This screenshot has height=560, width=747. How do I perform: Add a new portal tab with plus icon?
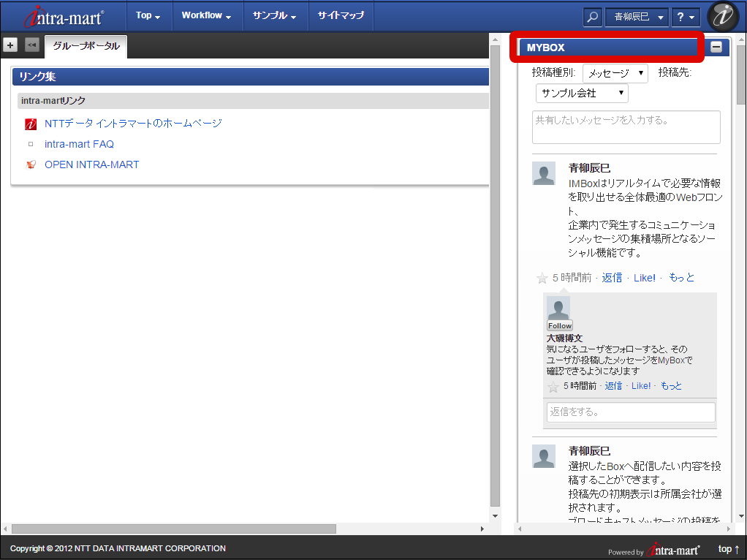(10, 45)
